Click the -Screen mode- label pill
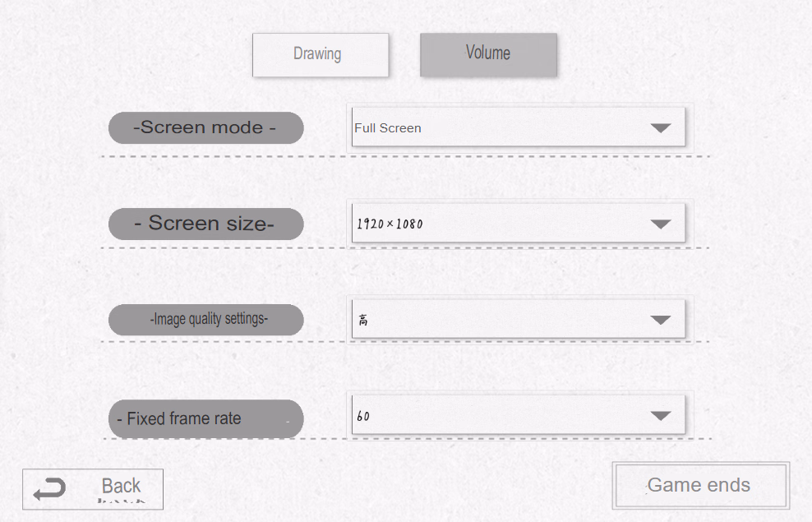Viewport: 812px width, 522px height. 205,127
